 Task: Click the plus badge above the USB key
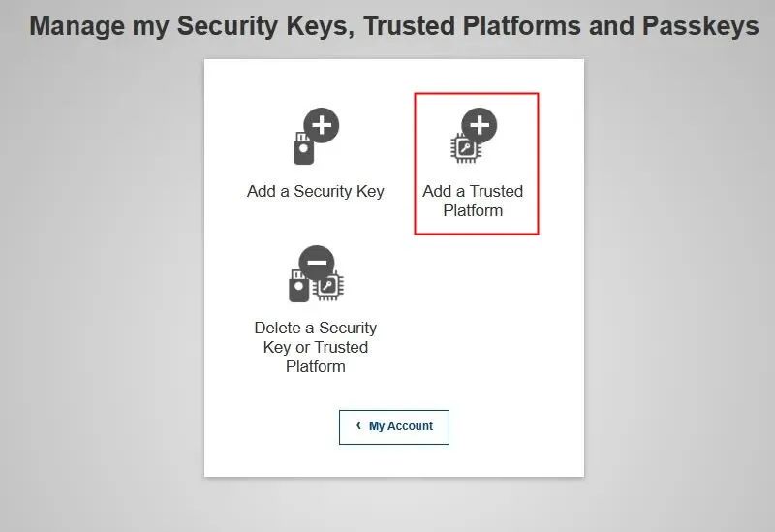(x=322, y=125)
